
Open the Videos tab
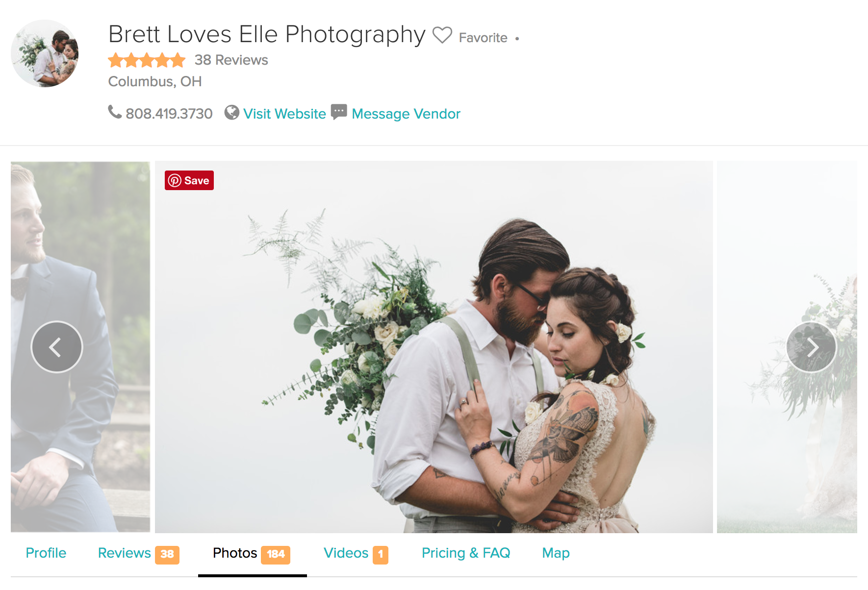point(356,554)
